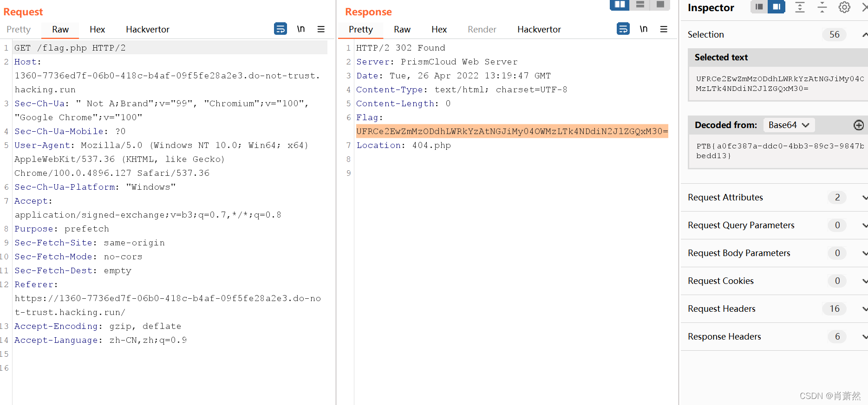Image resolution: width=868 pixels, height=405 pixels.
Task: Select Pretty tab in Response panel
Action: click(x=361, y=29)
